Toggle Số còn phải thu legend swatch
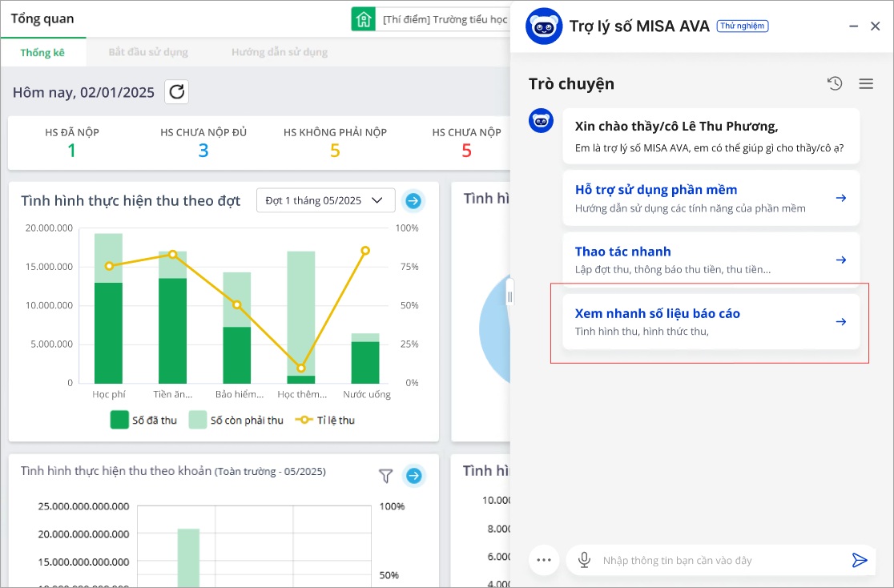The image size is (894, 588). pos(197,420)
